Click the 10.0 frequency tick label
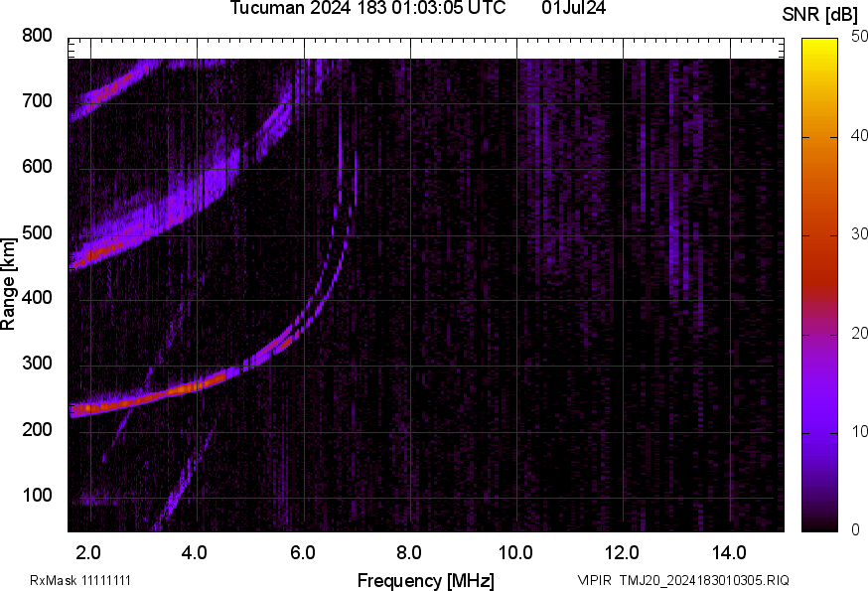The height and width of the screenshot is (591, 868). tap(515, 553)
